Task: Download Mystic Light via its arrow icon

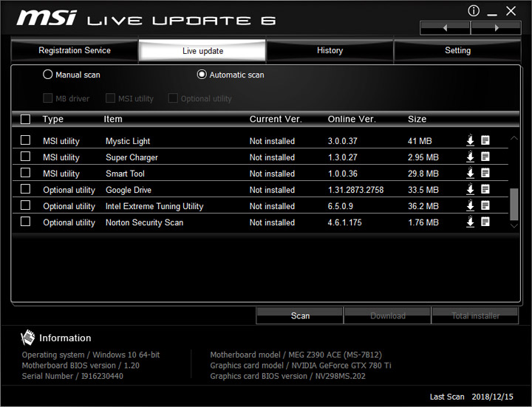Action: (470, 140)
